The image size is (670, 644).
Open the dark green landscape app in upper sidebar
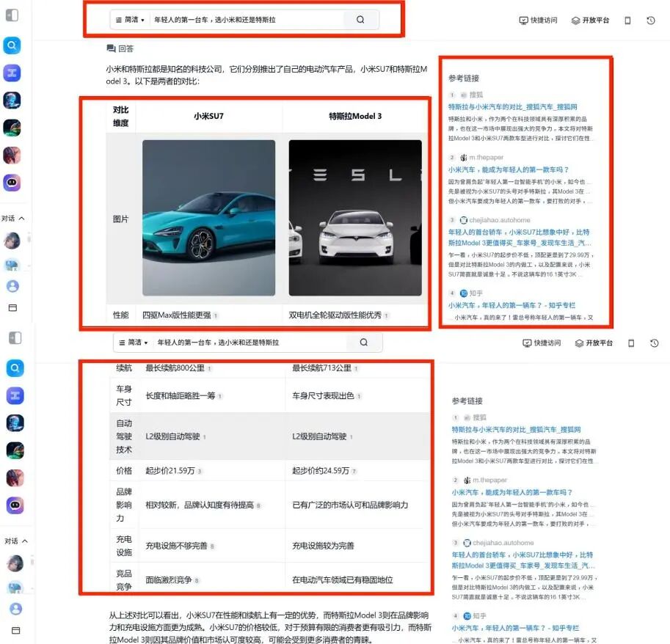[x=12, y=128]
